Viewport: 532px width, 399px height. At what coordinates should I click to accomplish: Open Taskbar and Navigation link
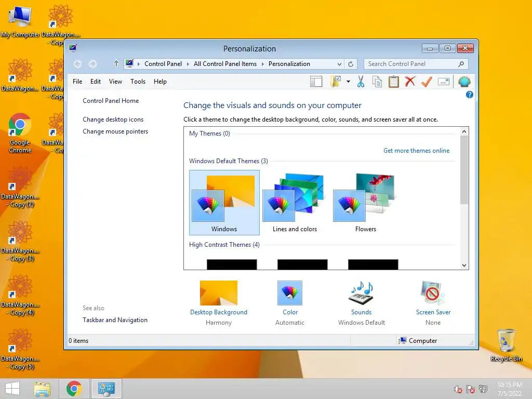click(x=115, y=320)
